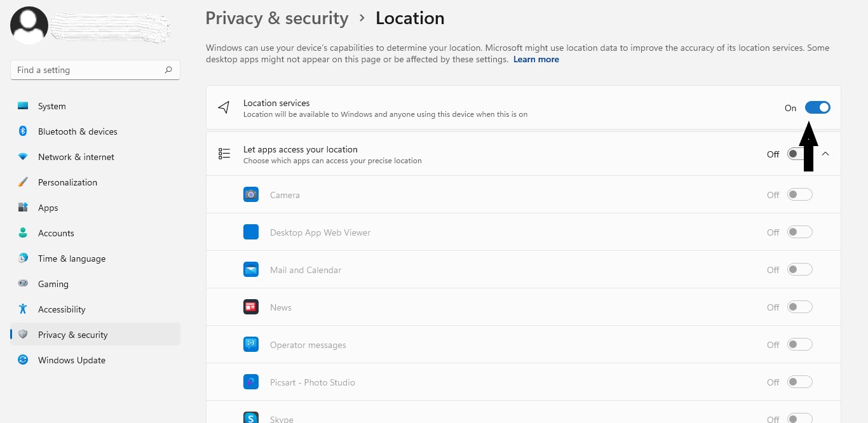Go back to Privacy & security breadcrumb
This screenshot has height=423, width=868.
coord(276,18)
